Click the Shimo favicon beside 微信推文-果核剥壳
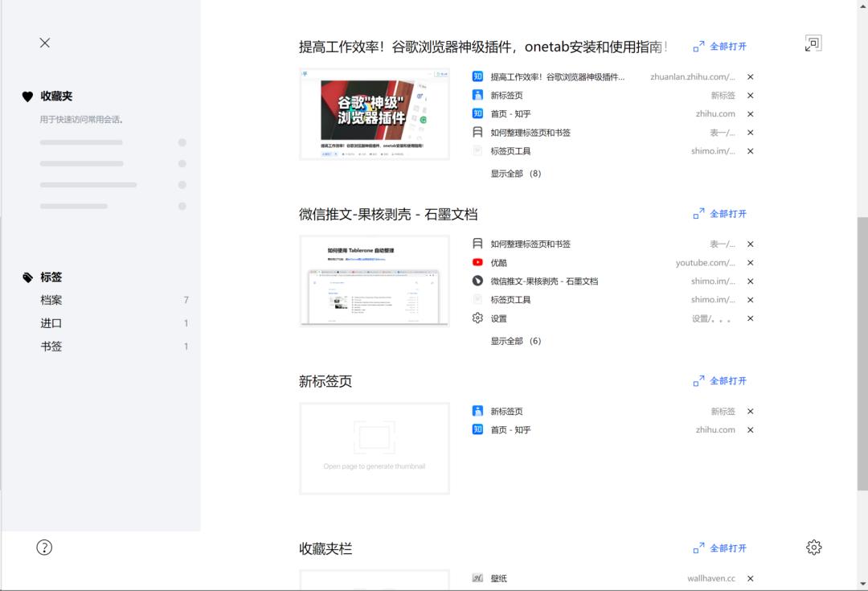 tap(476, 281)
